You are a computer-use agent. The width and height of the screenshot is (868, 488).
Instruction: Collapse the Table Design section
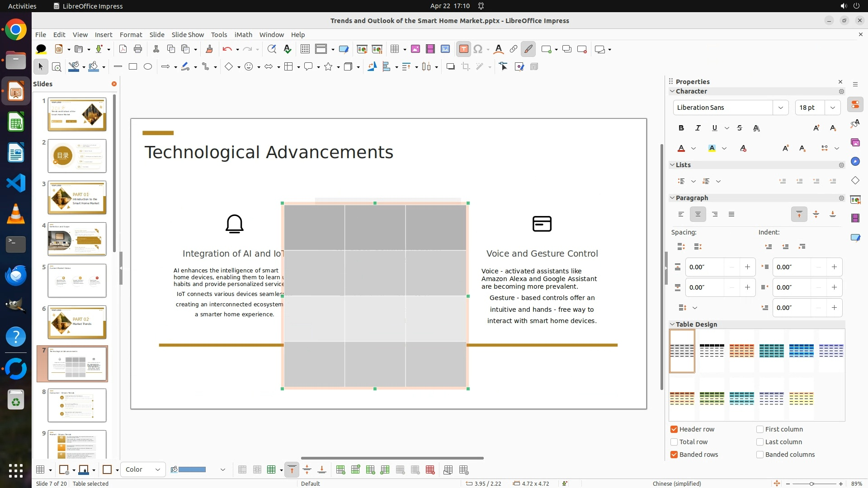(x=672, y=324)
